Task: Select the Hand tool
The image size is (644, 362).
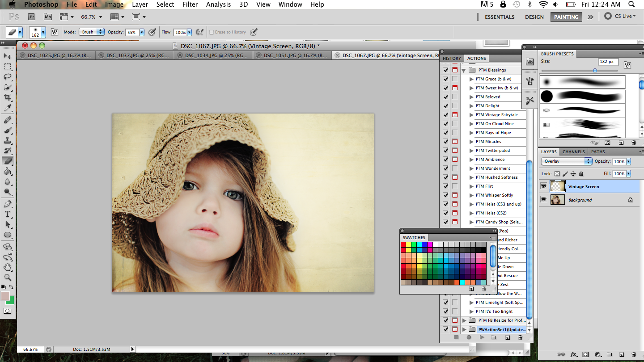Action: click(x=8, y=267)
